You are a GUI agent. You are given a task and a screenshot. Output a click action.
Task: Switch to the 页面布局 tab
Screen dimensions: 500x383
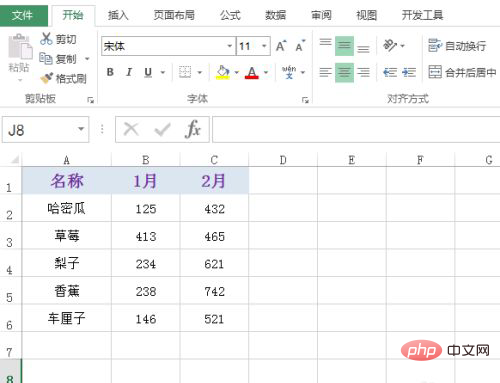point(174,15)
